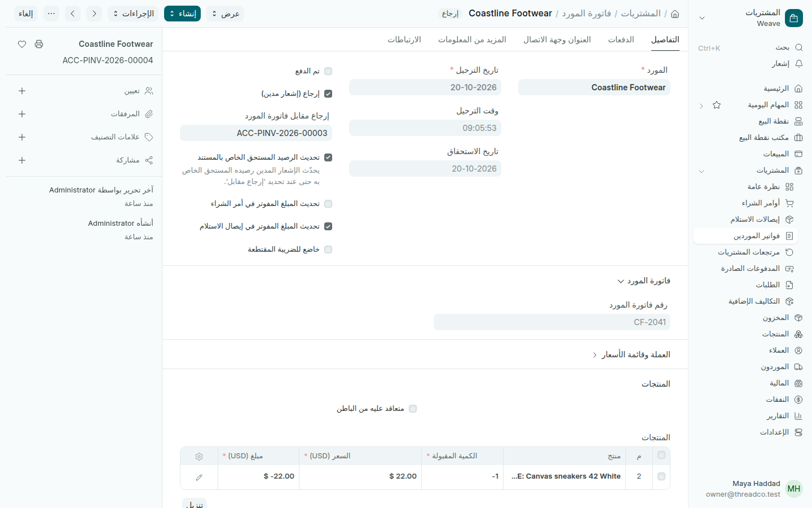Uncheck إرجاع (إشعار مدين) checkbox

[x=328, y=94]
